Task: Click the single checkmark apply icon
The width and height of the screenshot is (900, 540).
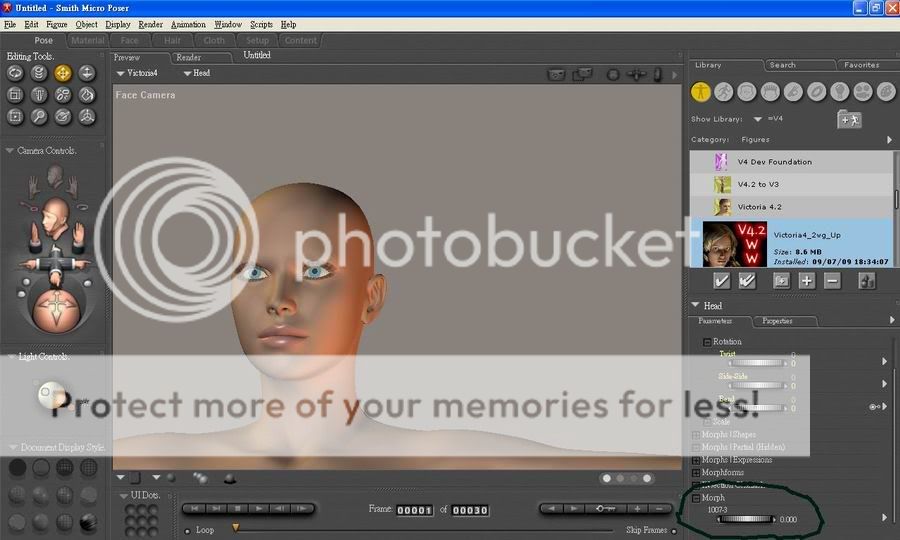Action: [721, 281]
